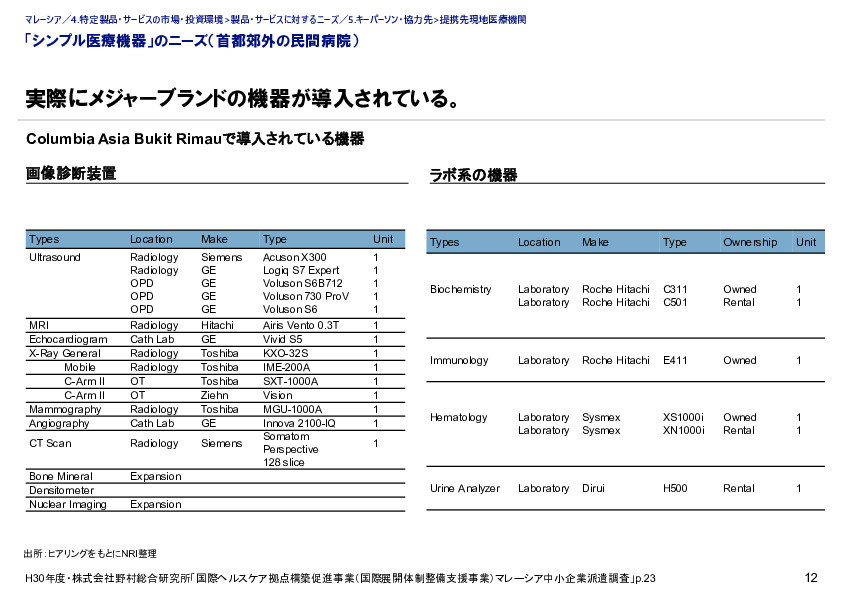This screenshot has width=842, height=595.
Task: Click the IME-200A cell
Action: pos(286,367)
